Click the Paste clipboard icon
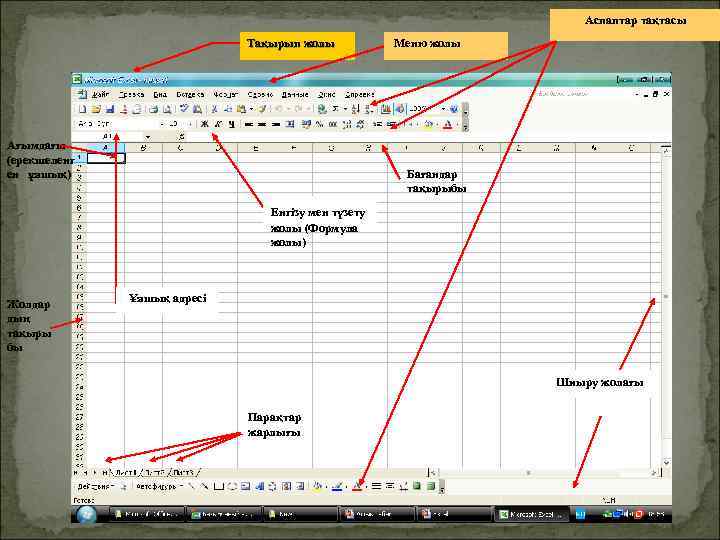The width and height of the screenshot is (720, 540). [x=241, y=109]
